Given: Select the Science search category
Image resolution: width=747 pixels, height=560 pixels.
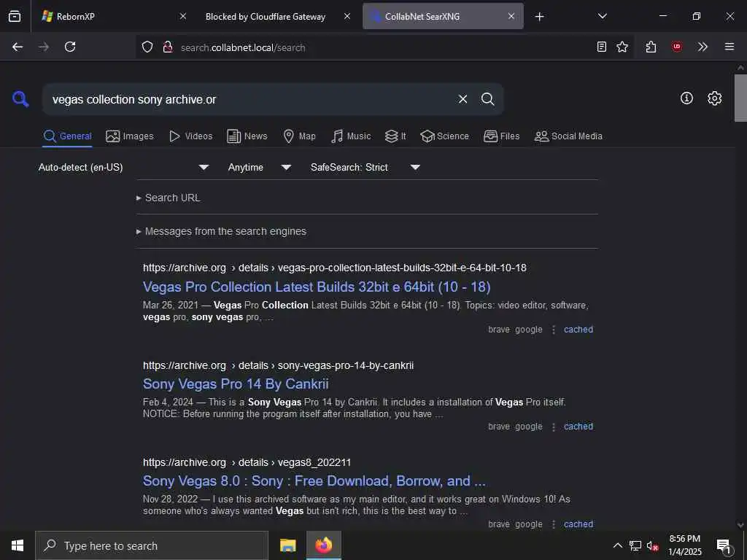Looking at the screenshot, I should click(x=444, y=136).
